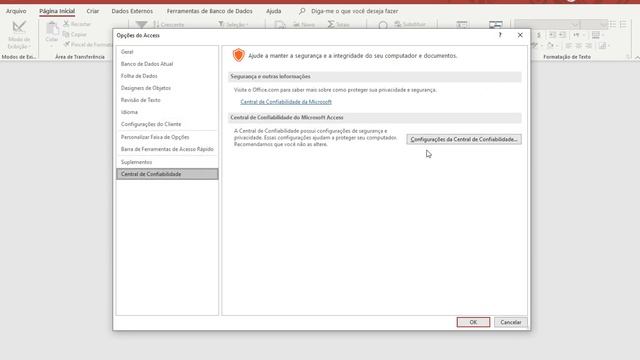Select Revisão de Texto category

[167, 100]
